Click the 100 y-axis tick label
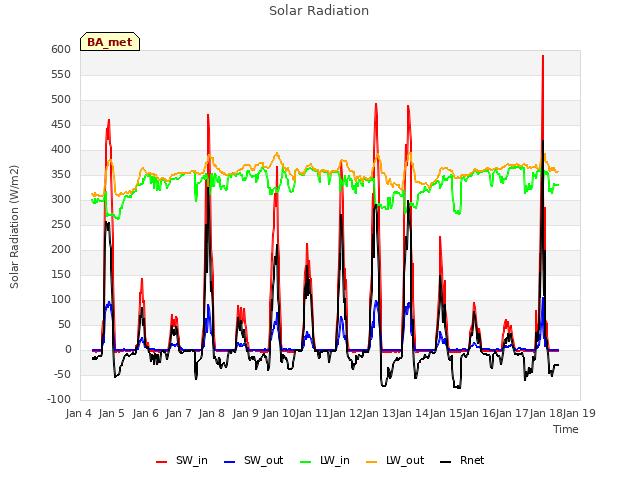 click(61, 300)
